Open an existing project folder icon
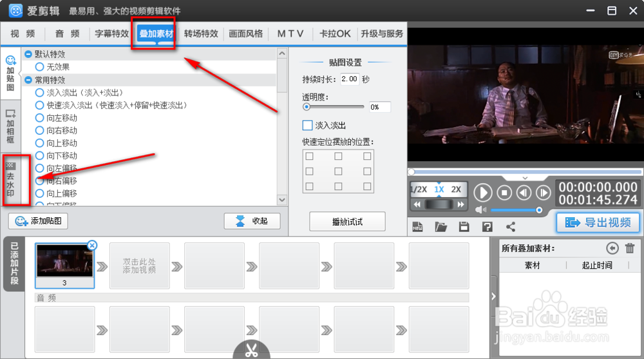This screenshot has width=644, height=359. point(440,227)
